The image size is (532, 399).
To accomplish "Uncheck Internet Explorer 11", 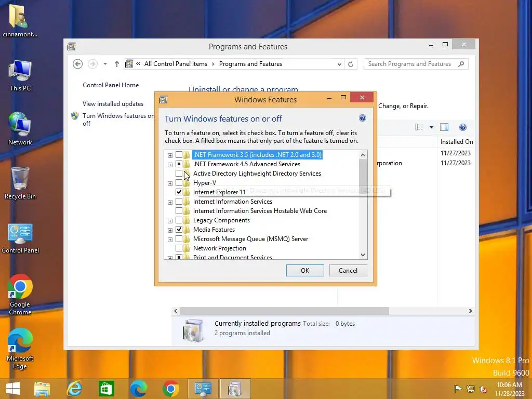I will (x=179, y=192).
